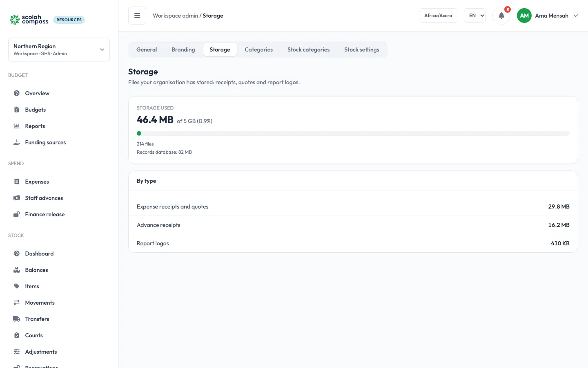Switch to the Branding tab
The height and width of the screenshot is (368, 588).
(183, 49)
